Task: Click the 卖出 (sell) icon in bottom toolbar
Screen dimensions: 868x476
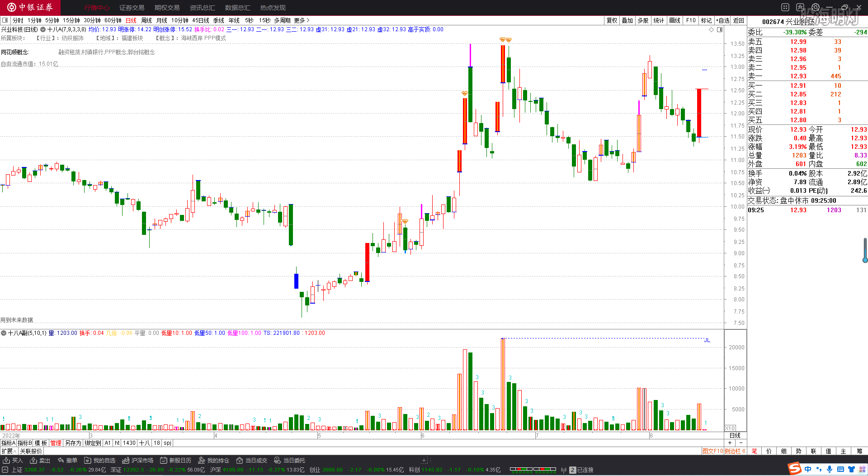Action: point(33,460)
